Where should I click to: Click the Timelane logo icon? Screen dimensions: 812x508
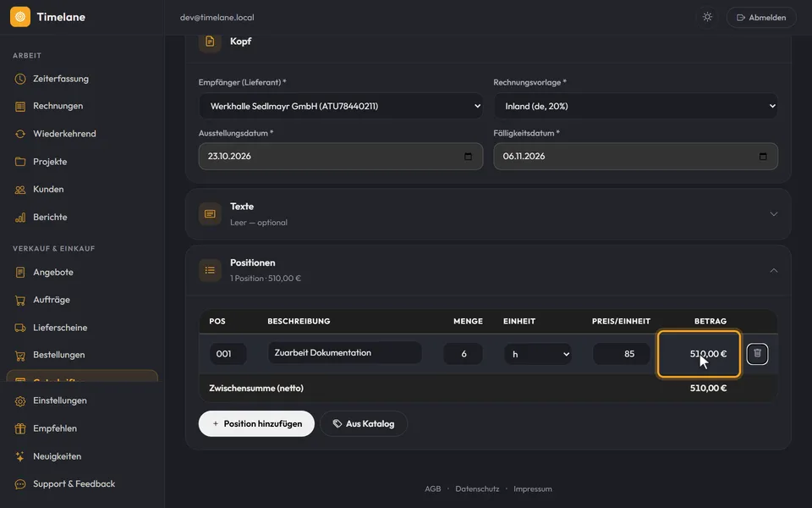click(20, 17)
